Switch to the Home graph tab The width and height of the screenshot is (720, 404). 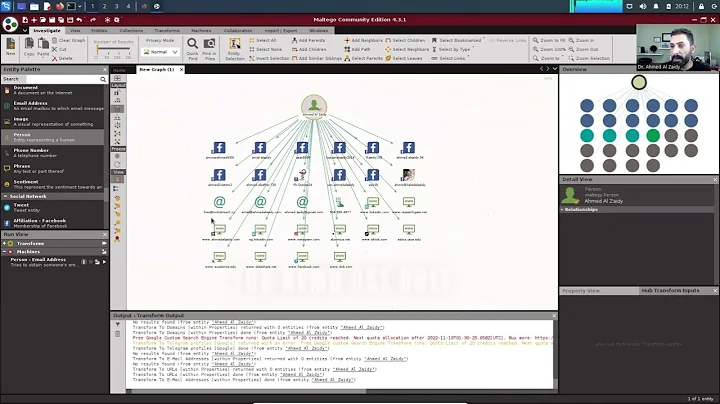pos(119,70)
